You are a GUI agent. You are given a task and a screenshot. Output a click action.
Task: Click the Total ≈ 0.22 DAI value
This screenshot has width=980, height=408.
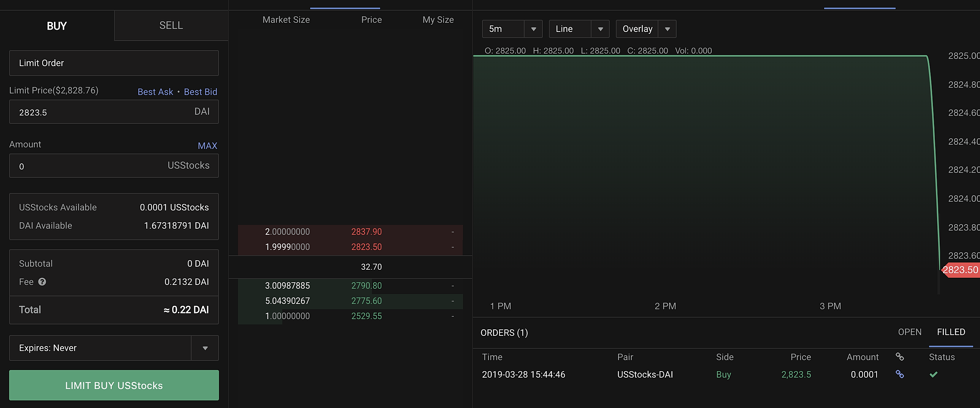tap(186, 310)
